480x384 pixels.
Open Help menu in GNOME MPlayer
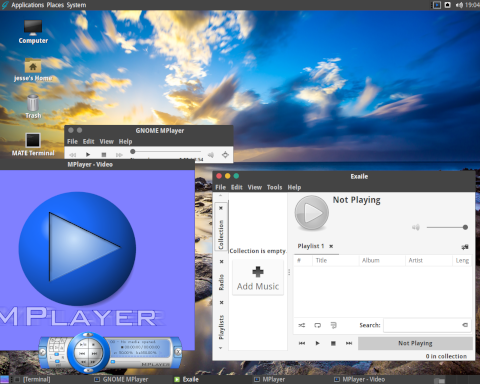click(125, 142)
